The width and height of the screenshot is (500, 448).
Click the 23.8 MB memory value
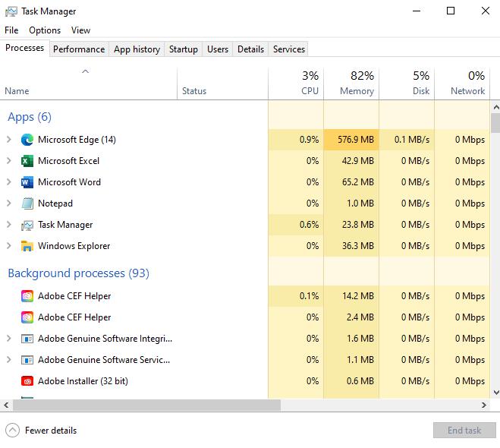[358, 225]
